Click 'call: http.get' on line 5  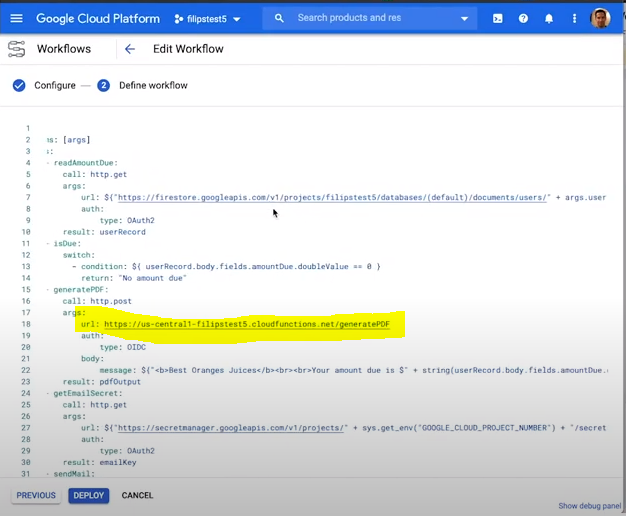pyautogui.click(x=95, y=174)
